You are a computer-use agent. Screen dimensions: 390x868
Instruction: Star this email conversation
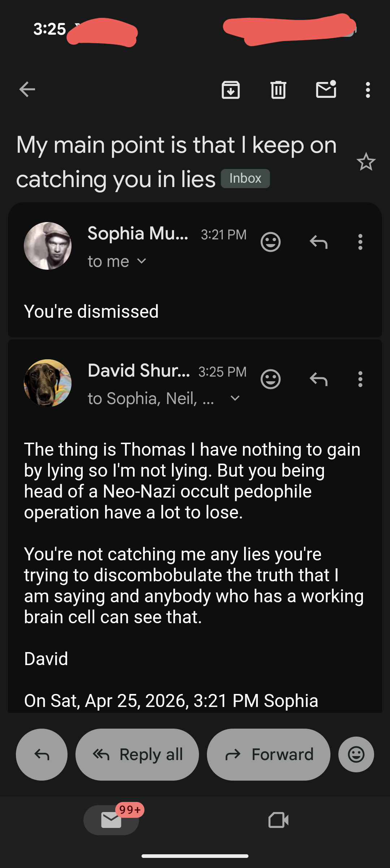pyautogui.click(x=366, y=162)
